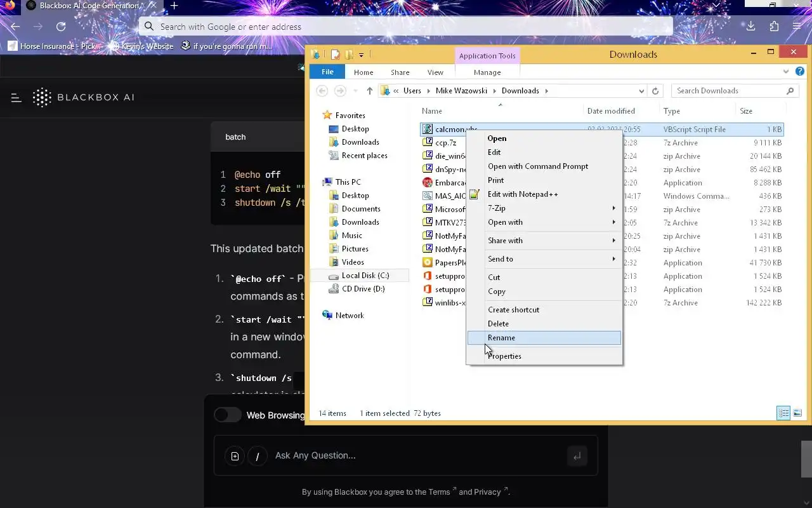
Task: Click the Favorites star in navigation pane
Action: pos(327,115)
